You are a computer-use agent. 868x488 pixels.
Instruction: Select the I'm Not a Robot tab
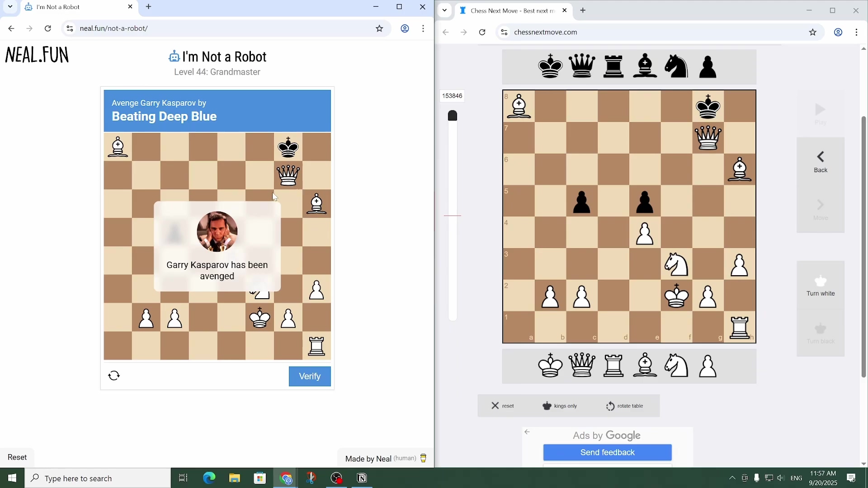coord(79,7)
